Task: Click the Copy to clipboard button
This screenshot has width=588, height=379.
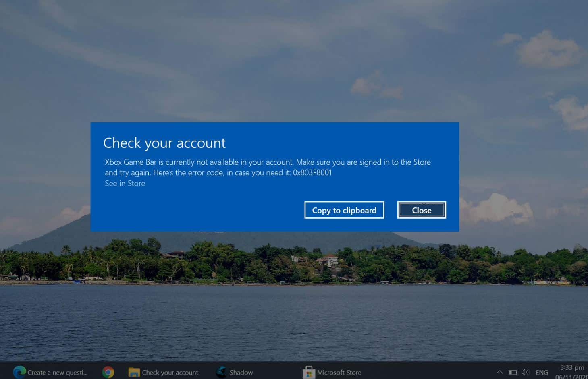Action: [x=344, y=210]
